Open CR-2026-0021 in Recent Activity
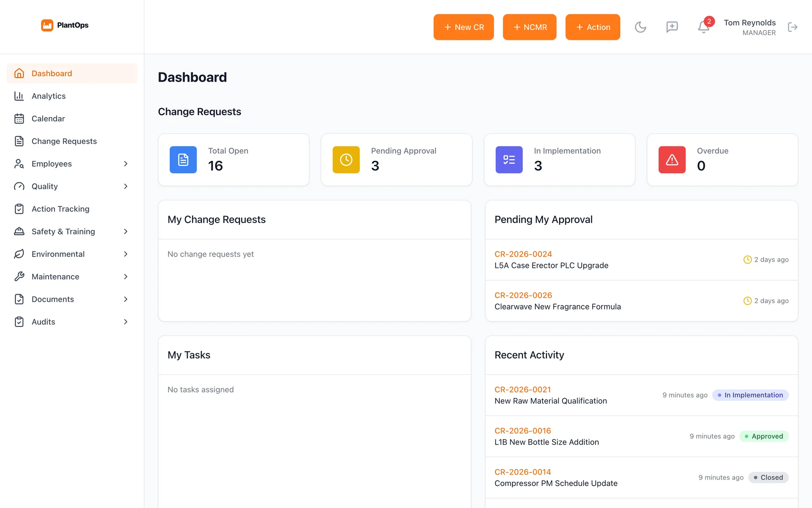Image resolution: width=812 pixels, height=508 pixels. tap(523, 389)
